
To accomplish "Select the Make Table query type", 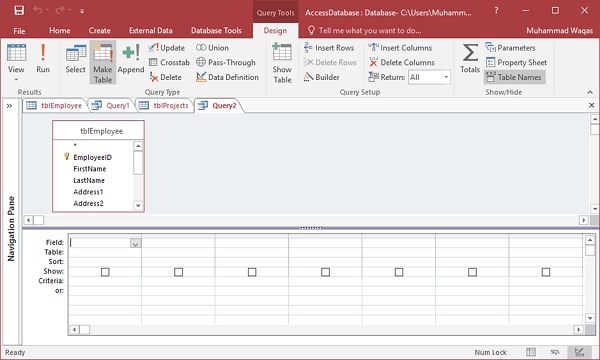I will pyautogui.click(x=103, y=63).
